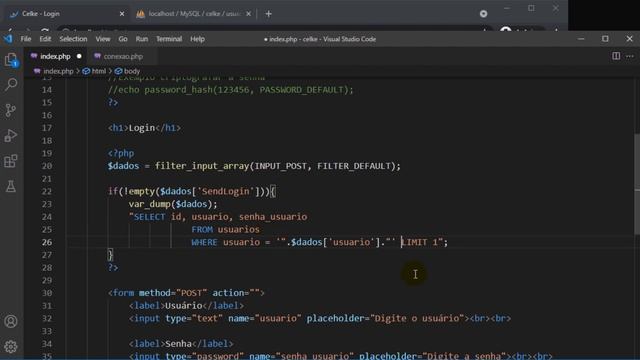The width and height of the screenshot is (640, 360).
Task: Click the Usuário label on line 31
Action: (184, 305)
